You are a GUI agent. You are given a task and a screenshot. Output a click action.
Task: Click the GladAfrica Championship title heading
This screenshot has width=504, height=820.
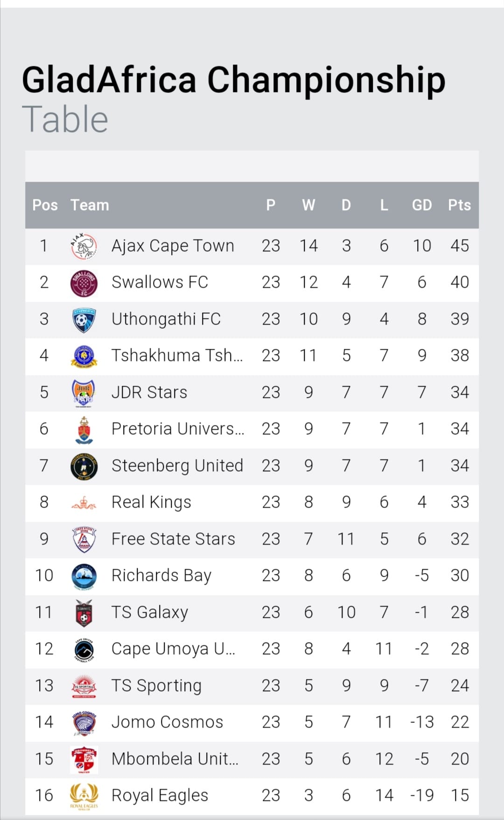coord(233,80)
